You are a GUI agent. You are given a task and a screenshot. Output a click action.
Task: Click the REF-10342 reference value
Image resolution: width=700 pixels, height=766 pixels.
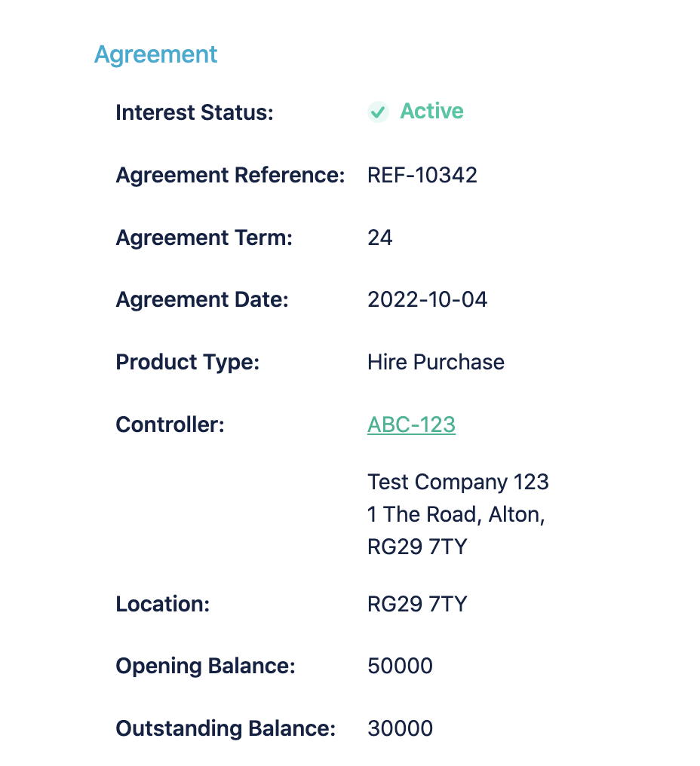click(x=422, y=175)
